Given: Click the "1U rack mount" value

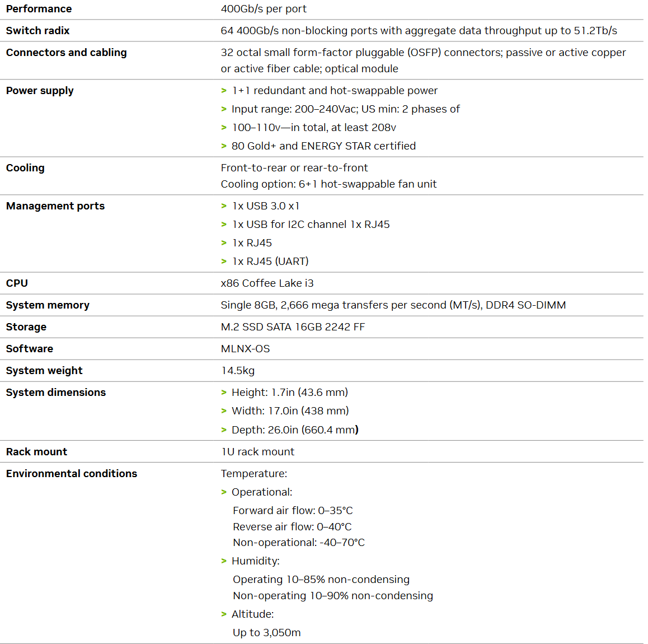Looking at the screenshot, I should click(x=257, y=452).
